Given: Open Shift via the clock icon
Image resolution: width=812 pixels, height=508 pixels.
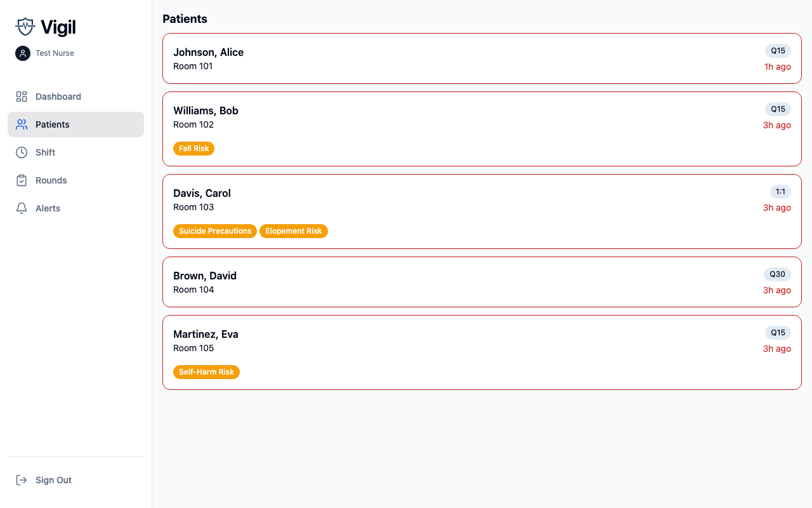Looking at the screenshot, I should [21, 152].
